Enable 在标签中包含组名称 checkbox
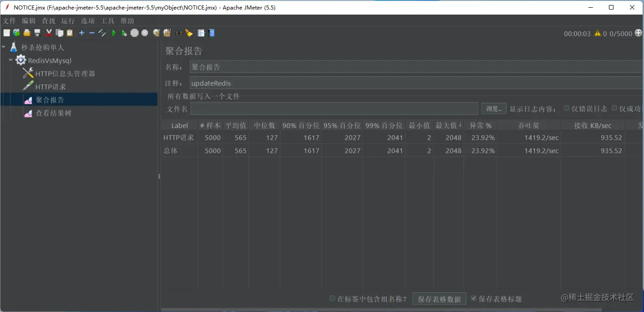Viewport: 644px width, 312px height. coord(332,299)
